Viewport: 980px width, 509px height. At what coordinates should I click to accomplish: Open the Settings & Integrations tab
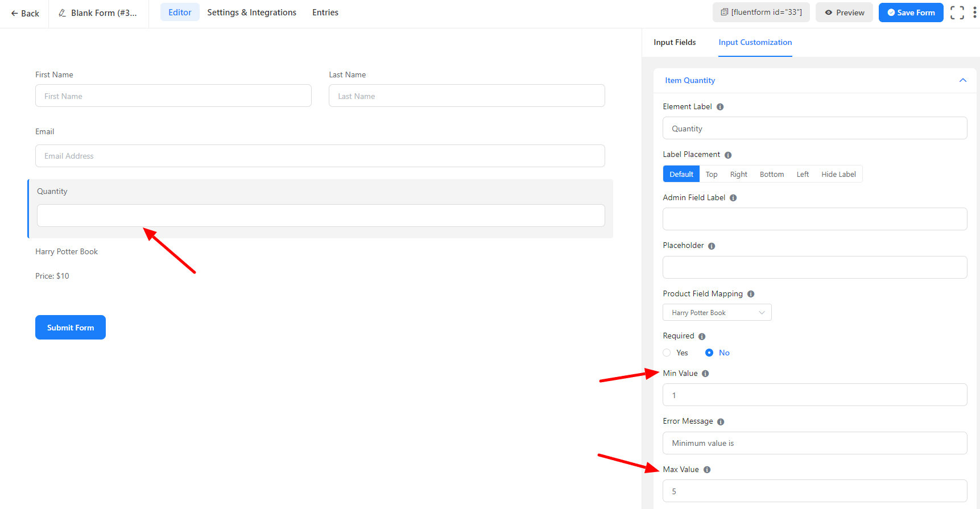point(251,13)
